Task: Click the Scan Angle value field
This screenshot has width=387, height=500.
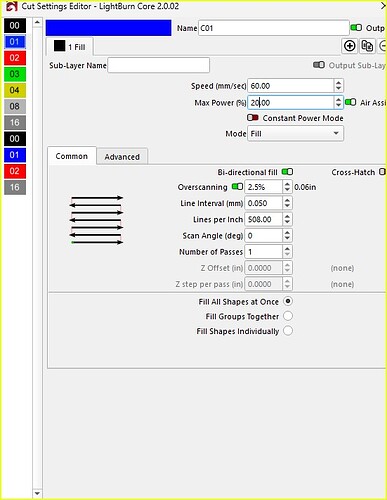Action: click(x=264, y=236)
